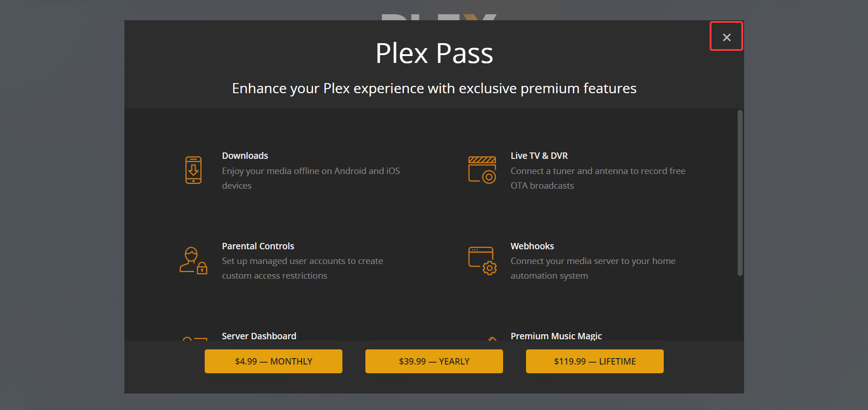
Task: Select the Server Dashboard heading
Action: 259,336
